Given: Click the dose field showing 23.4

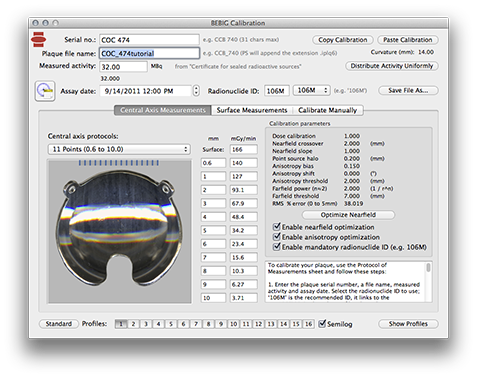Looking at the screenshot, I should (x=244, y=244).
